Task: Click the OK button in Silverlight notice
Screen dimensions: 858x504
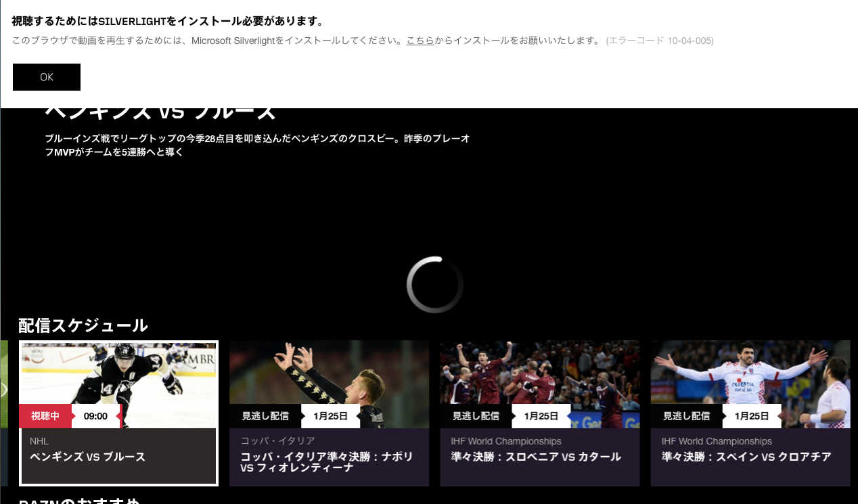Action: point(47,77)
